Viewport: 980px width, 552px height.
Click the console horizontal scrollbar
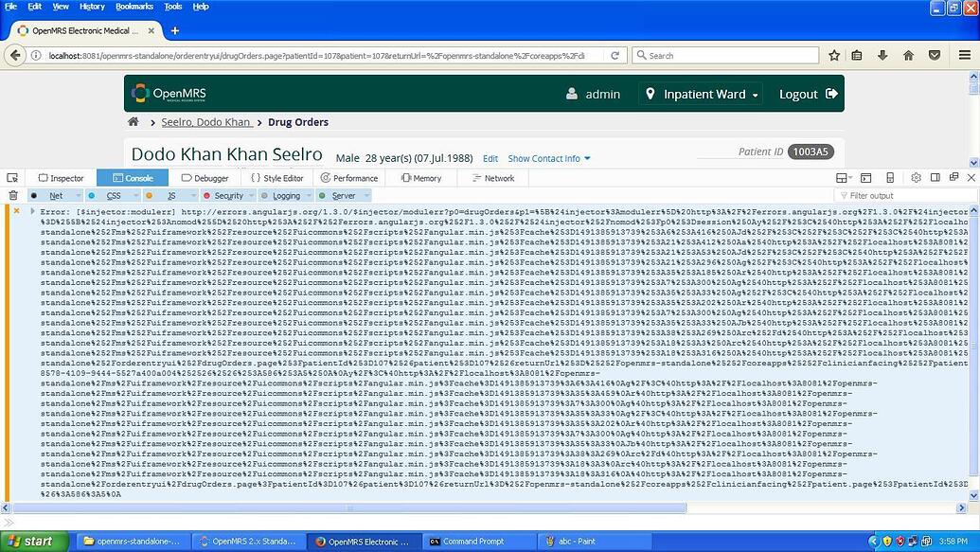[473, 508]
